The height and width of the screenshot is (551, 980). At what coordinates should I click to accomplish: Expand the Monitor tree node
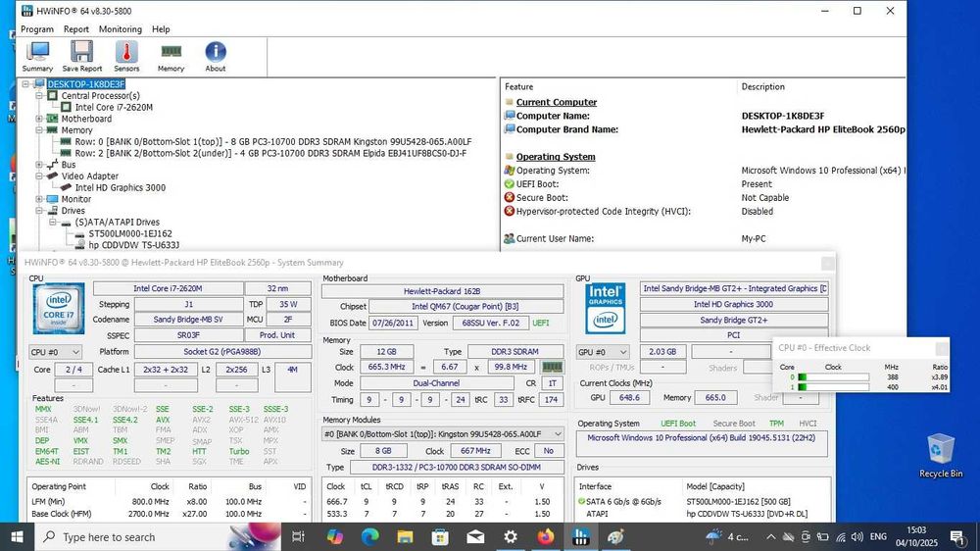(39, 199)
